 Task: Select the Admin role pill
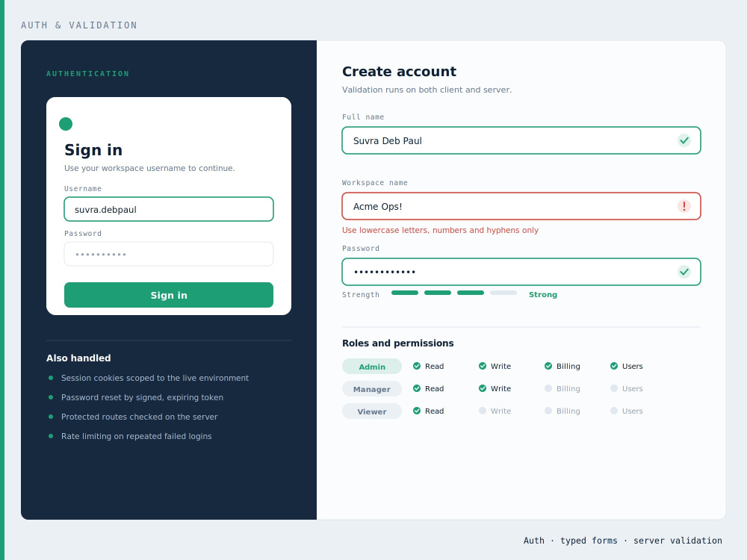click(372, 366)
